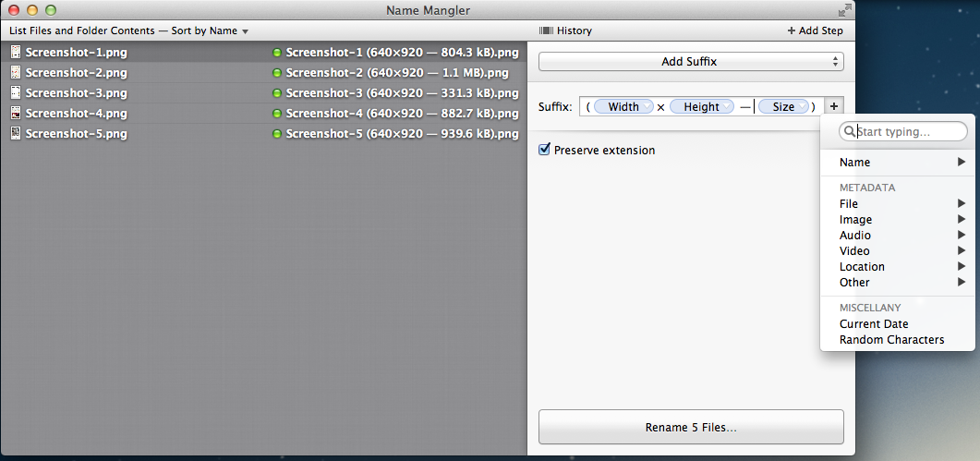Expand the Video metadata submenu

point(898,251)
